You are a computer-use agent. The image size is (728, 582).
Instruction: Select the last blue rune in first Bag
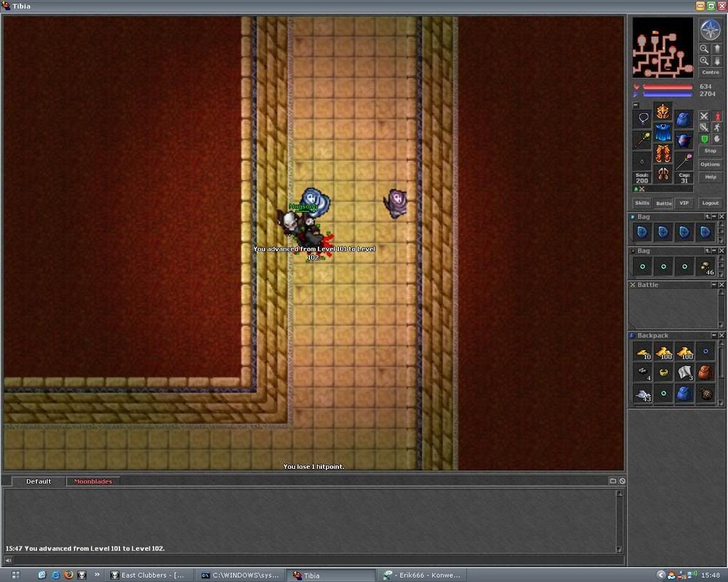coord(705,232)
